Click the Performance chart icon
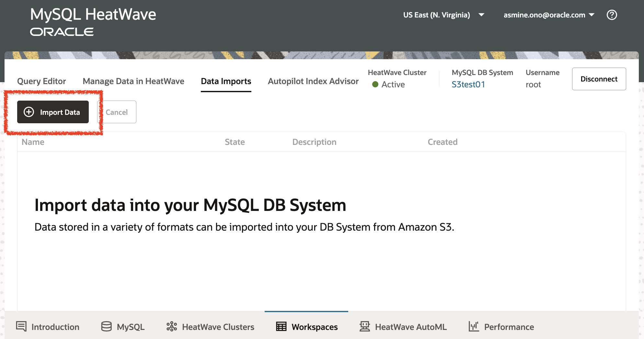 point(474,326)
